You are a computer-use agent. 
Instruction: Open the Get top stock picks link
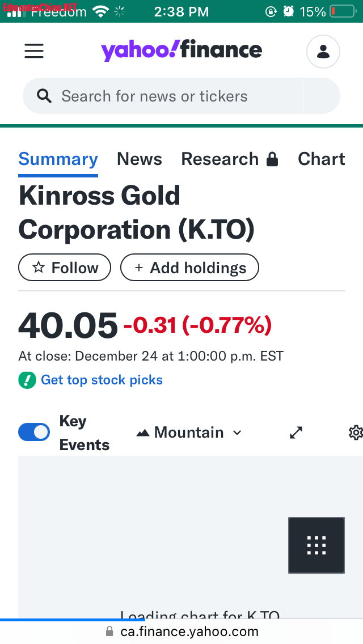click(x=102, y=380)
